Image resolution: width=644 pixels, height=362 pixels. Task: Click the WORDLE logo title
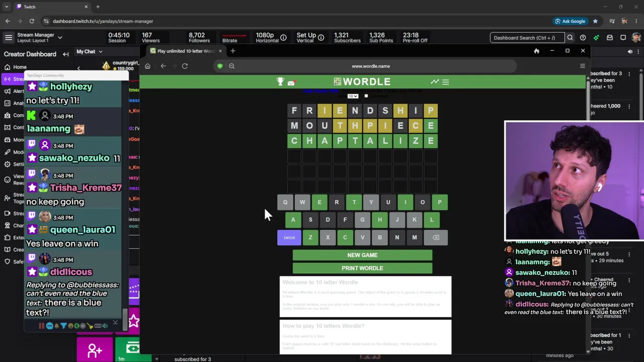362,81
